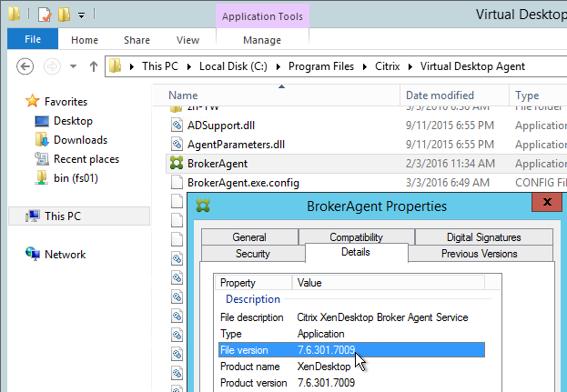This screenshot has height=392, width=567.
Task: Open the Digital Signatures tab
Action: [x=484, y=237]
